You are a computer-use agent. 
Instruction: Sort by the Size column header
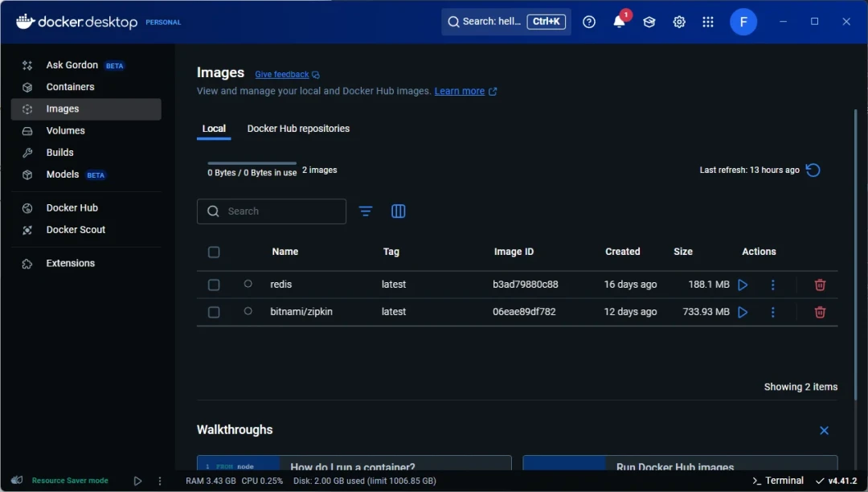pos(682,252)
